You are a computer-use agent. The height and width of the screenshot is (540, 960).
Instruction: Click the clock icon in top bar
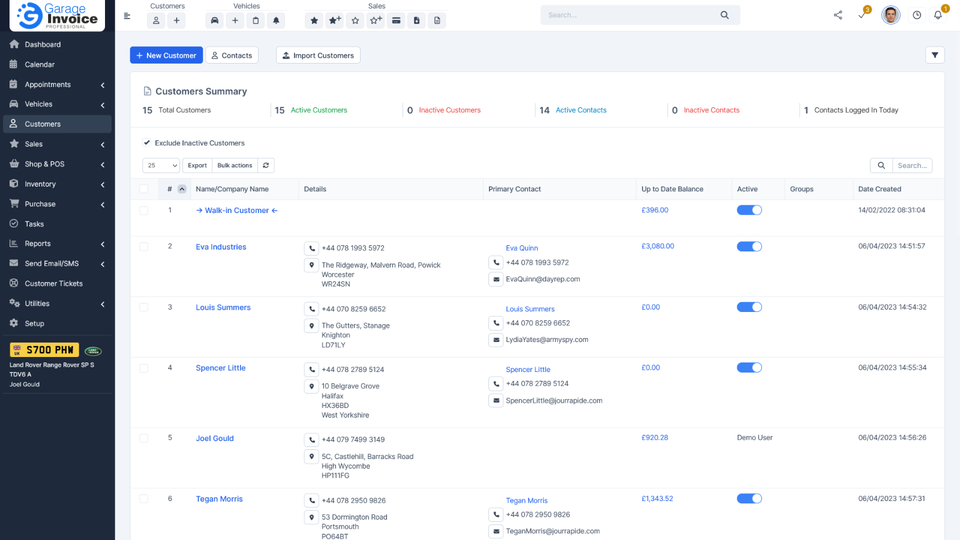point(916,15)
